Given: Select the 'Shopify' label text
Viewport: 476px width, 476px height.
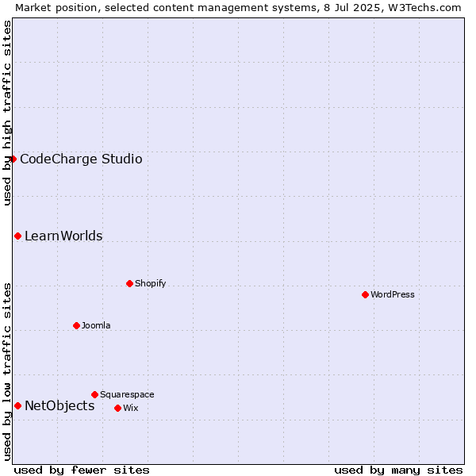Looking at the screenshot, I should pyautogui.click(x=150, y=283).
